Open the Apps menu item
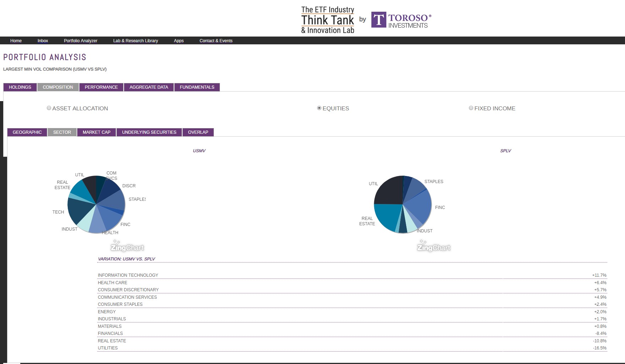Image resolution: width=625 pixels, height=364 pixels. pyautogui.click(x=179, y=41)
